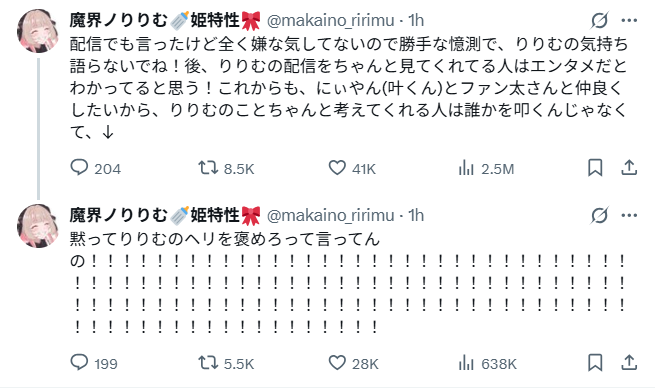This screenshot has width=655, height=391.
Task: Bookmark the second tweet
Action: coord(595,363)
